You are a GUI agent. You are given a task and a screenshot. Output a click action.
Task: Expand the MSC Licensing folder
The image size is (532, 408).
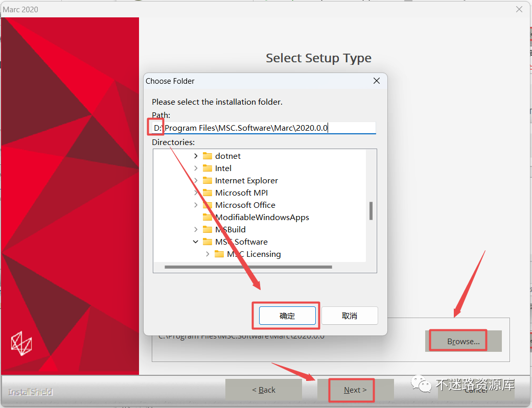pyautogui.click(x=207, y=254)
